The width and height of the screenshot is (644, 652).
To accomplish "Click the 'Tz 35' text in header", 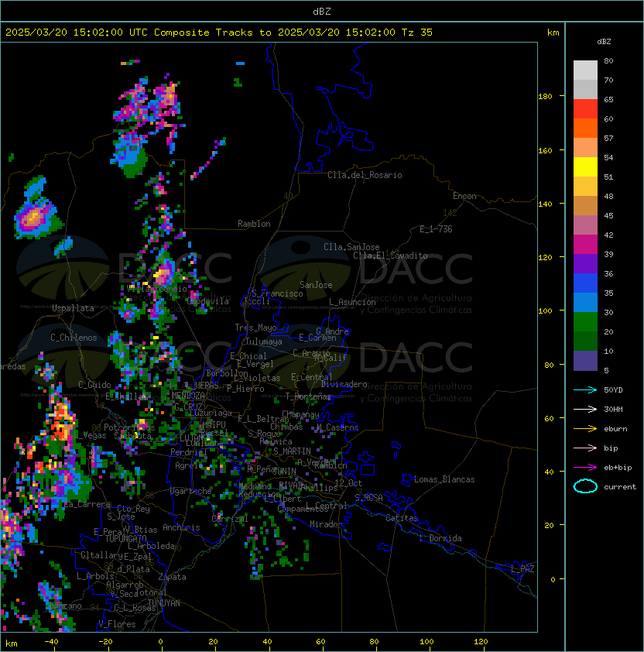I will 417,33.
